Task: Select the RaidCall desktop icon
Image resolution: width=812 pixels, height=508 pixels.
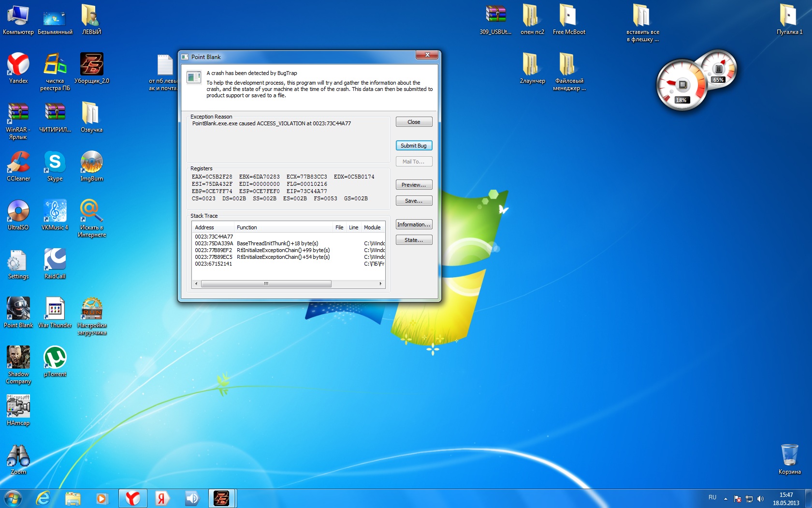Action: click(x=55, y=264)
